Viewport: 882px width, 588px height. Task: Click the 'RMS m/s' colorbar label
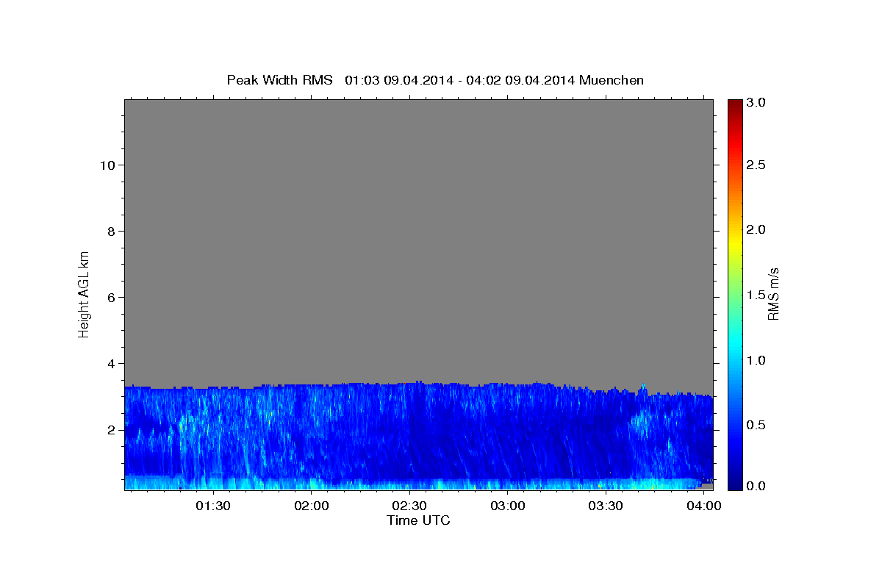pyautogui.click(x=773, y=294)
